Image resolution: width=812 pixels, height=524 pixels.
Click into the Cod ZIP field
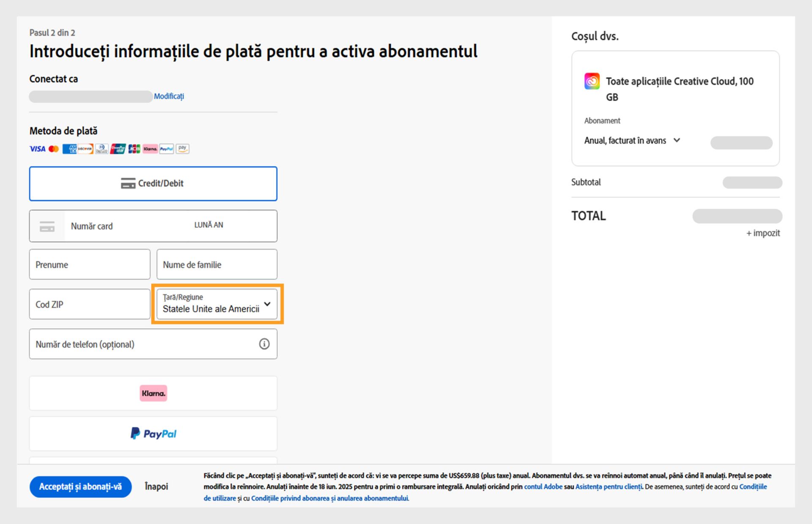(90, 304)
